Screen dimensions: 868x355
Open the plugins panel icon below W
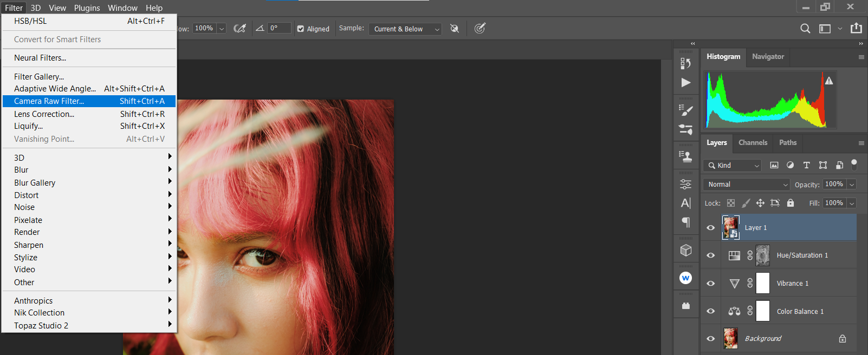685,306
